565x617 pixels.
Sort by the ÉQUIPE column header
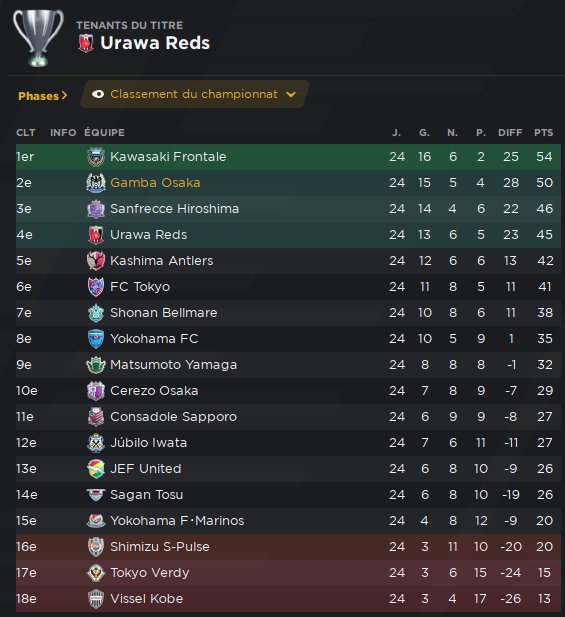(104, 133)
